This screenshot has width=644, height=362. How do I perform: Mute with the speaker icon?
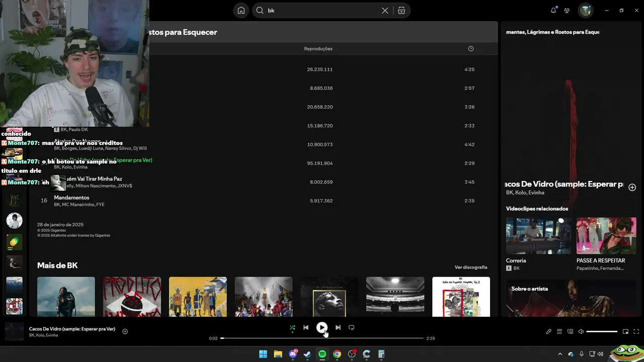581,332
